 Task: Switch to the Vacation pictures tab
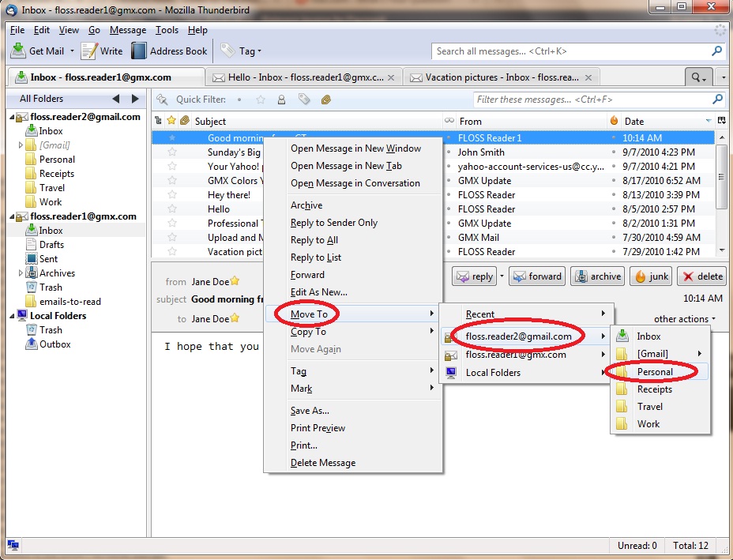490,77
